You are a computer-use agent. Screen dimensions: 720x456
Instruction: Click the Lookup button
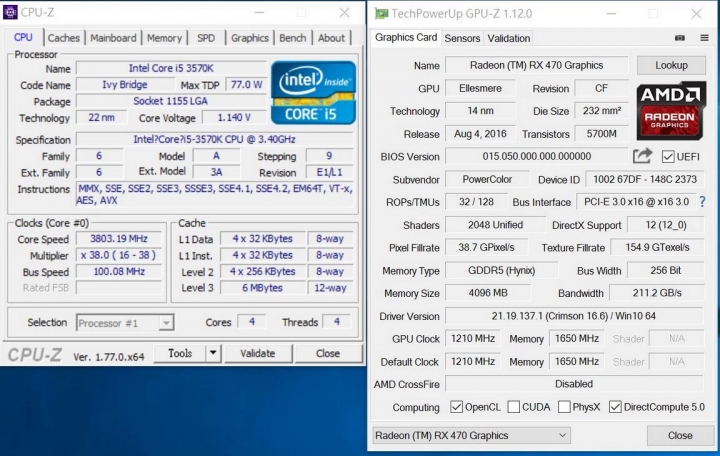click(x=671, y=65)
